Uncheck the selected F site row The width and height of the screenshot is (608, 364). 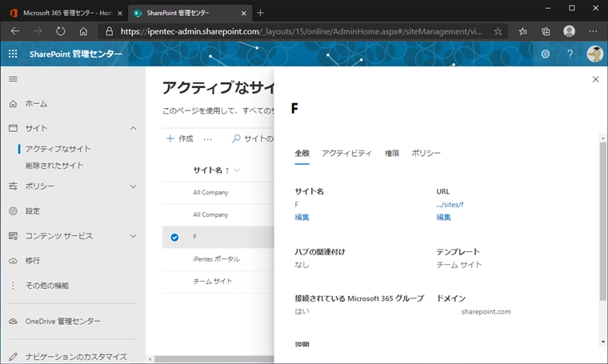click(174, 238)
